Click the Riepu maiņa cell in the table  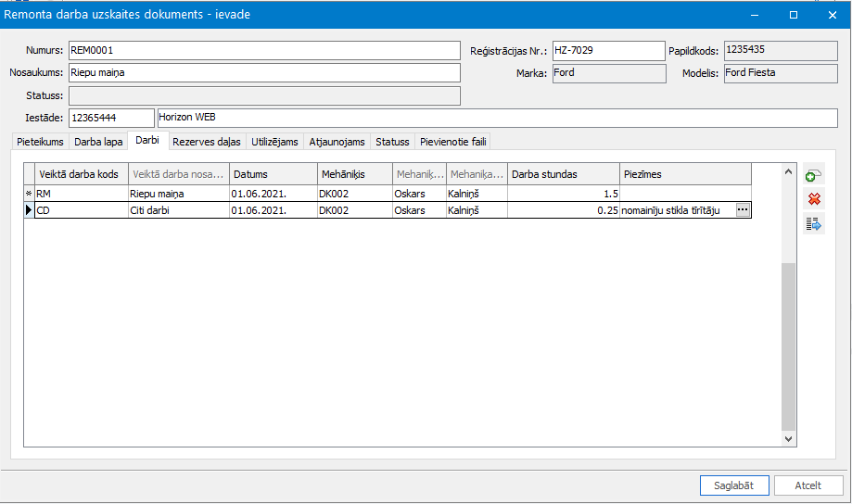coord(179,194)
